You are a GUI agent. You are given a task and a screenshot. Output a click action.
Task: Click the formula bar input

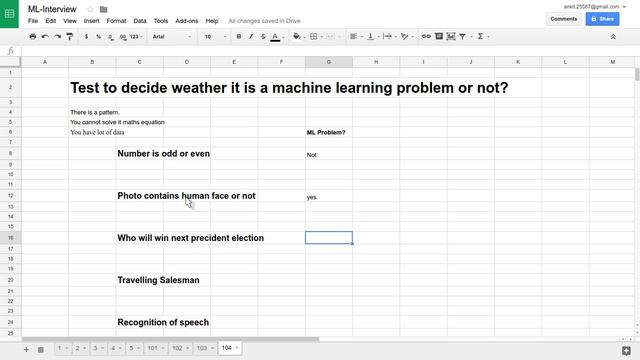point(329,51)
